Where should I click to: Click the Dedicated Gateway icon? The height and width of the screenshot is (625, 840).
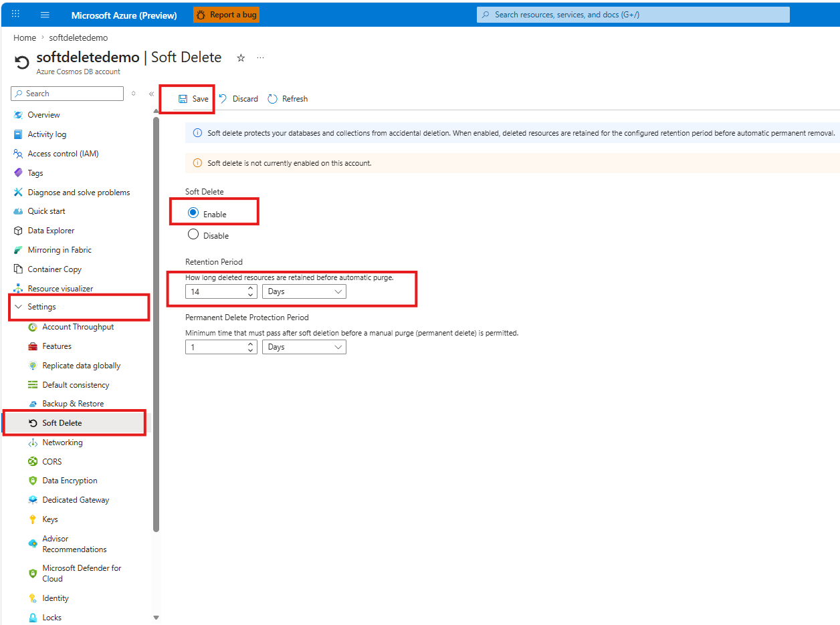[x=33, y=500]
